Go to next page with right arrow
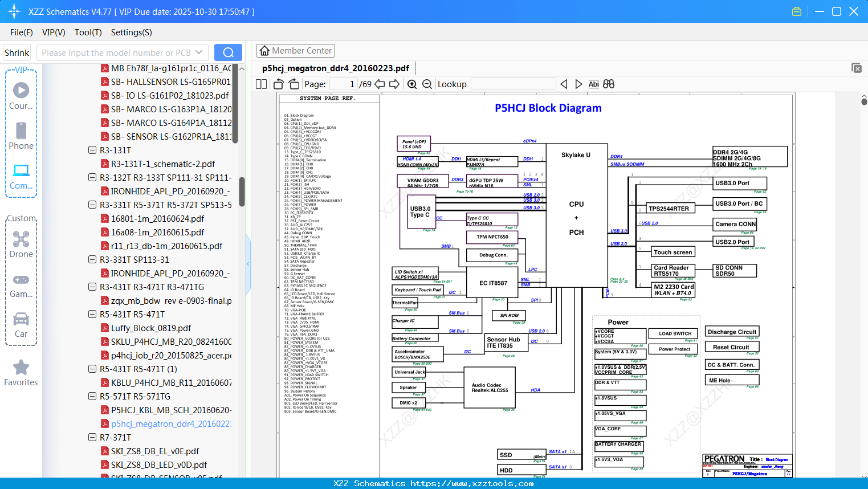 (x=394, y=84)
